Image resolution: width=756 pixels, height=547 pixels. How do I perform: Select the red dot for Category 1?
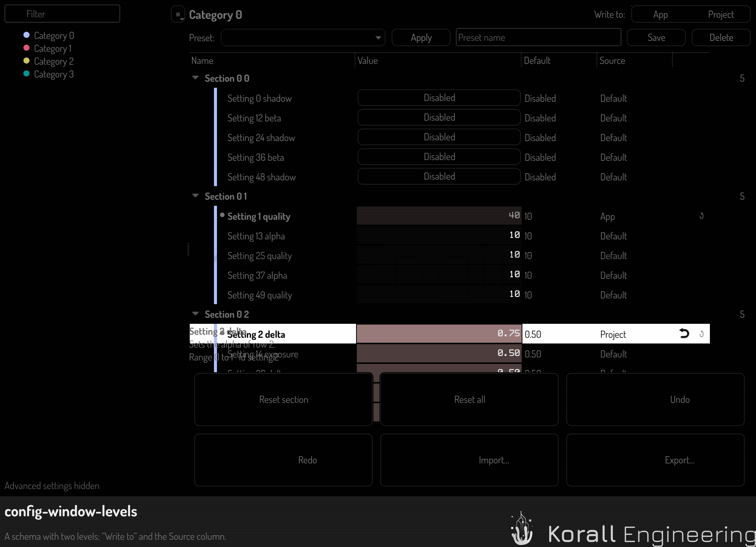point(26,48)
